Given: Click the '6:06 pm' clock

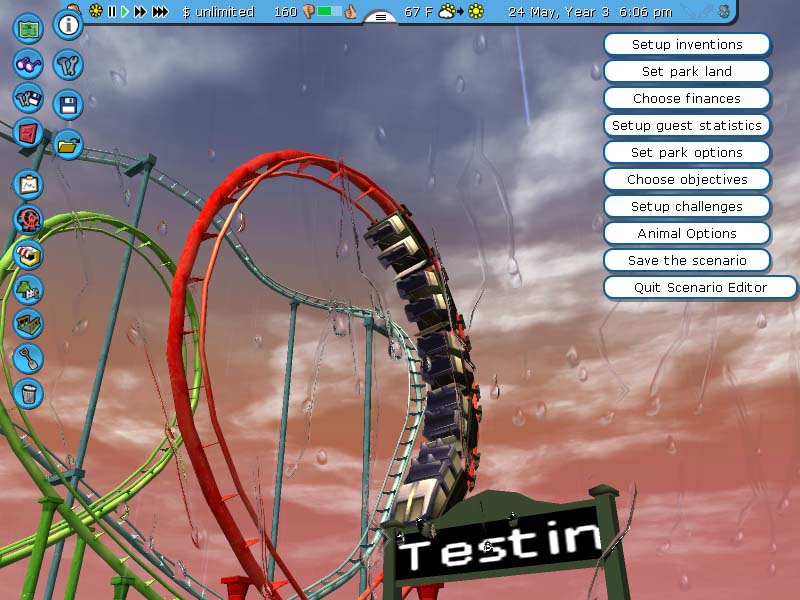Looking at the screenshot, I should click(x=645, y=12).
